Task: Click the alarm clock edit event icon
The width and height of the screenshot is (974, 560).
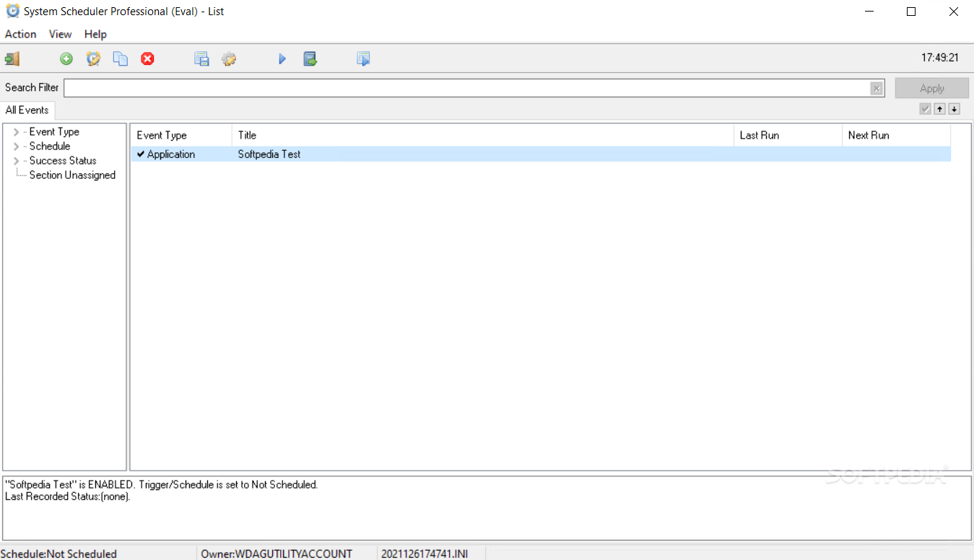Action: coord(93,59)
